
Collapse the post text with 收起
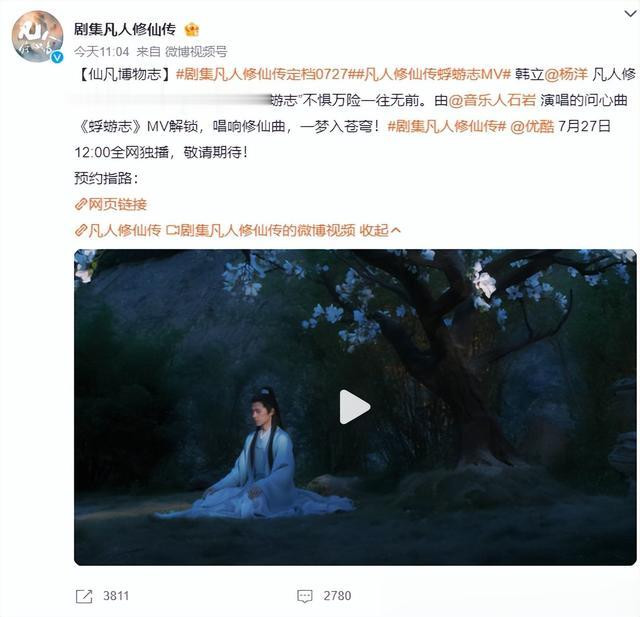click(x=380, y=231)
